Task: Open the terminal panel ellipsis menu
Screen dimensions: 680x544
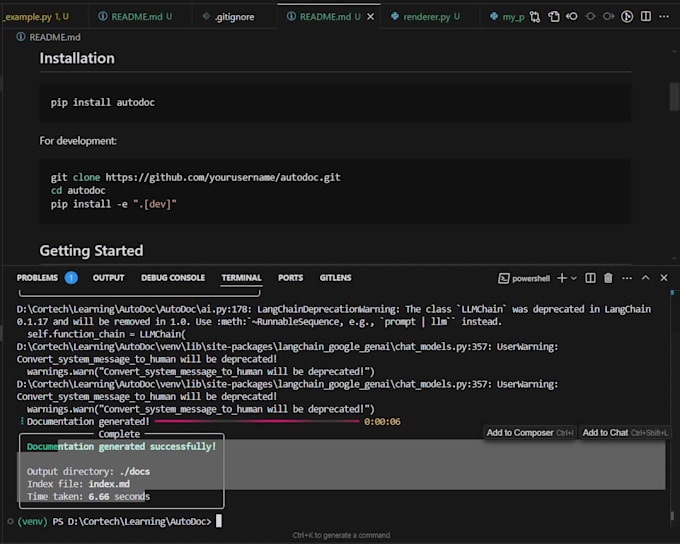Action: point(627,278)
